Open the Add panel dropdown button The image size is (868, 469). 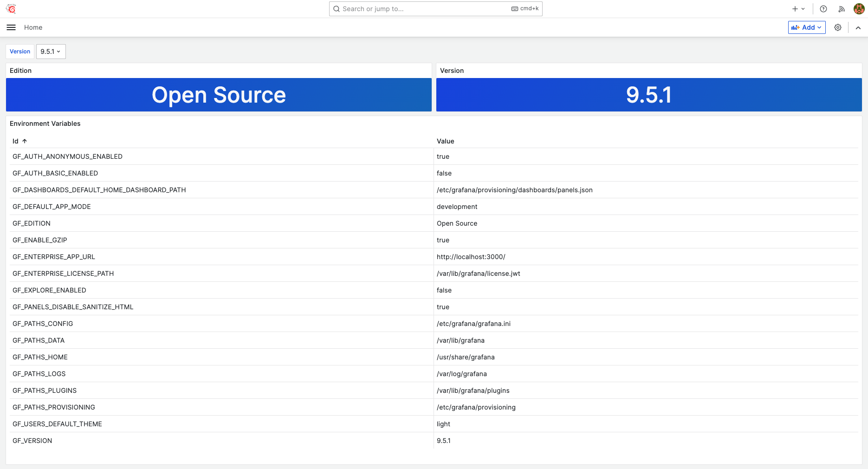807,27
